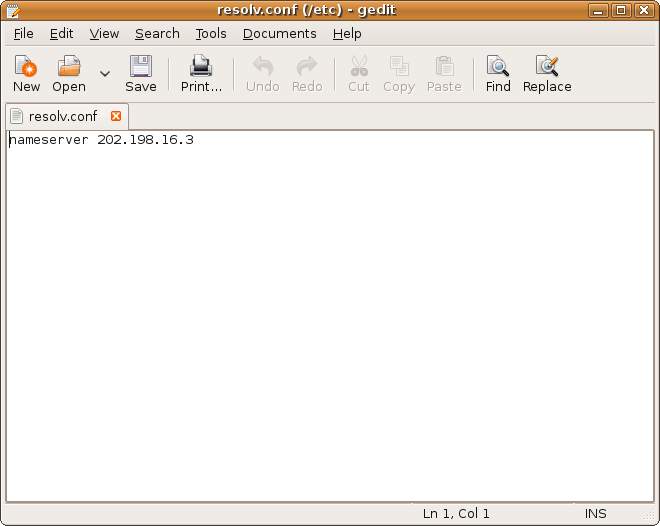Maximize the gedit window
Screen dimensions: 660x526
point(621,11)
